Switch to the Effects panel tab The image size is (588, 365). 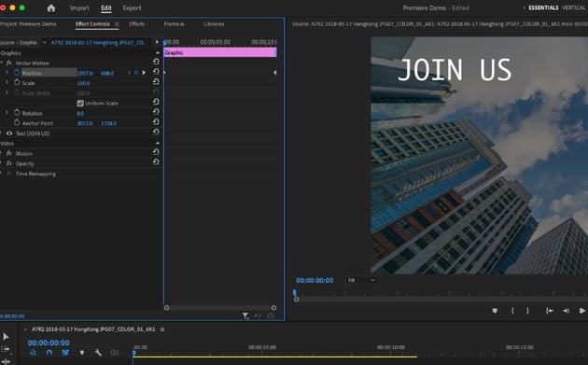tap(137, 24)
